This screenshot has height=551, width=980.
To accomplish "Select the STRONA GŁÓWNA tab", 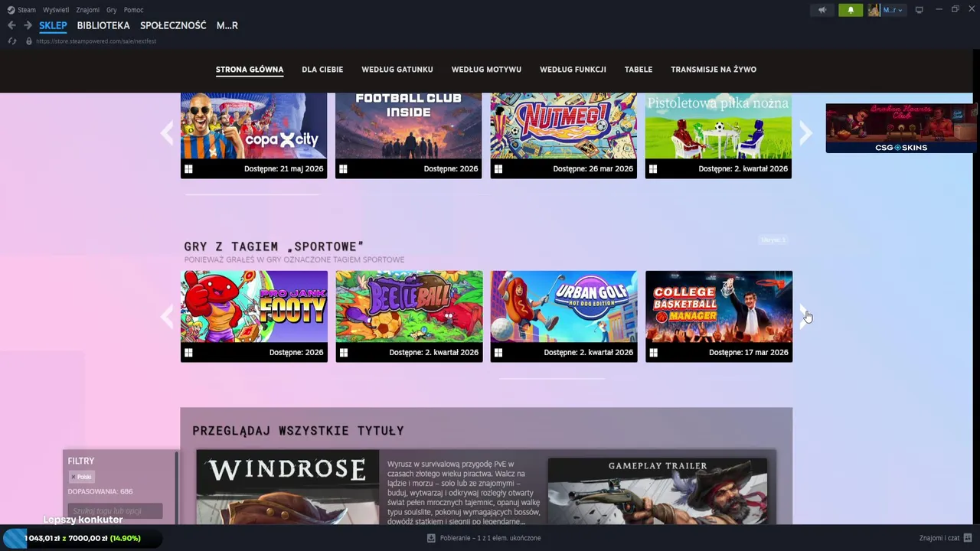I will 250,69.
